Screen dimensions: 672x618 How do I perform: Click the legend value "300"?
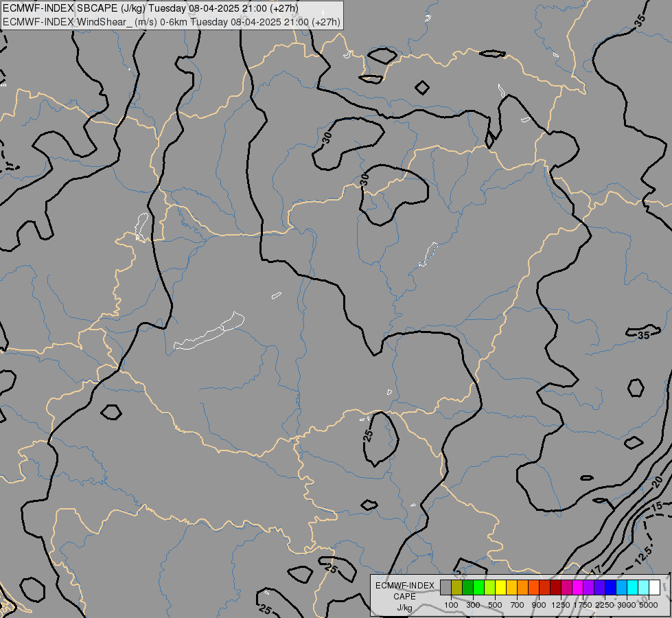click(473, 605)
